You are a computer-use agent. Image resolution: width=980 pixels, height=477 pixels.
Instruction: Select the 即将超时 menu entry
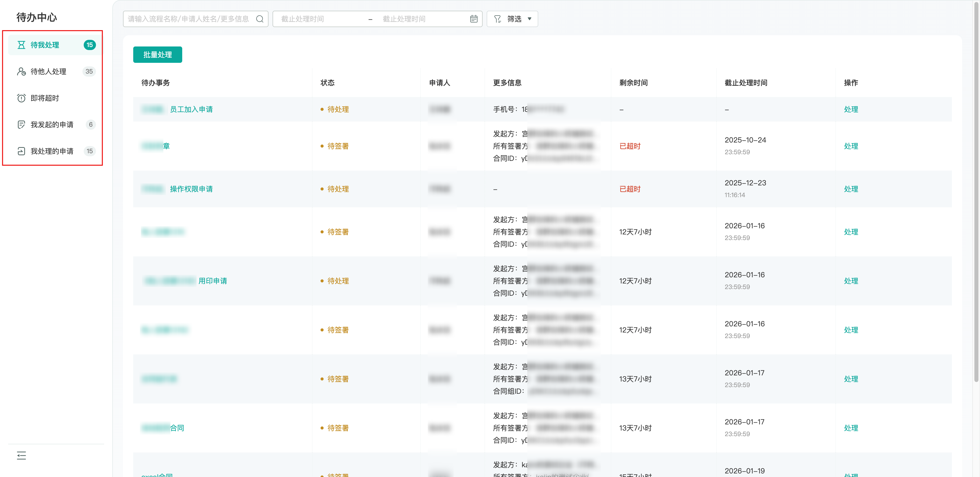(x=45, y=98)
